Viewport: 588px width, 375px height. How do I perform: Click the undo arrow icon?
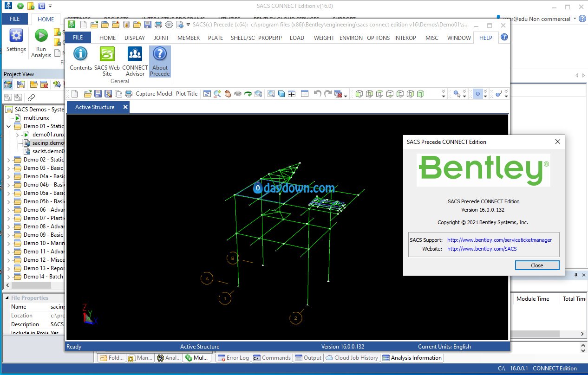(318, 94)
